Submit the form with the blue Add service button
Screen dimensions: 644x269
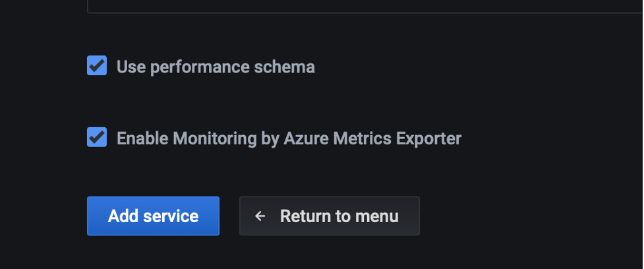pos(153,216)
